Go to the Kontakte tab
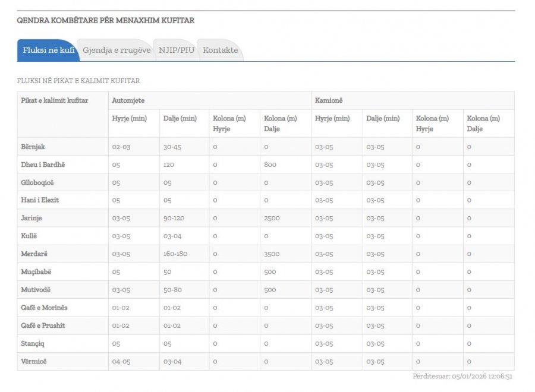Image resolution: width=535 pixels, height=392 pixels. pyautogui.click(x=220, y=50)
